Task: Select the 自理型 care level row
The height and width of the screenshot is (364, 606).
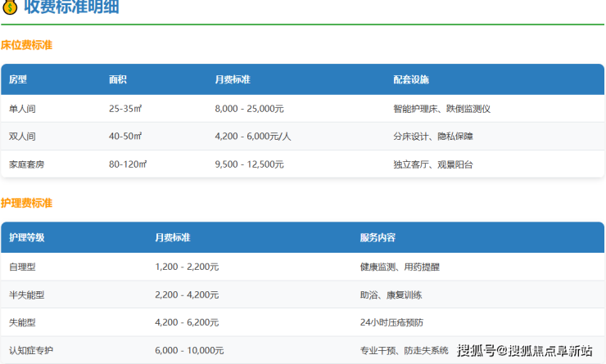Action: click(22, 267)
